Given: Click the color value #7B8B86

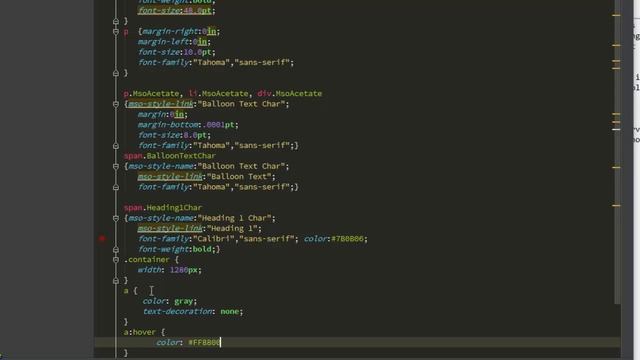Looking at the screenshot, I should pyautogui.click(x=347, y=239).
